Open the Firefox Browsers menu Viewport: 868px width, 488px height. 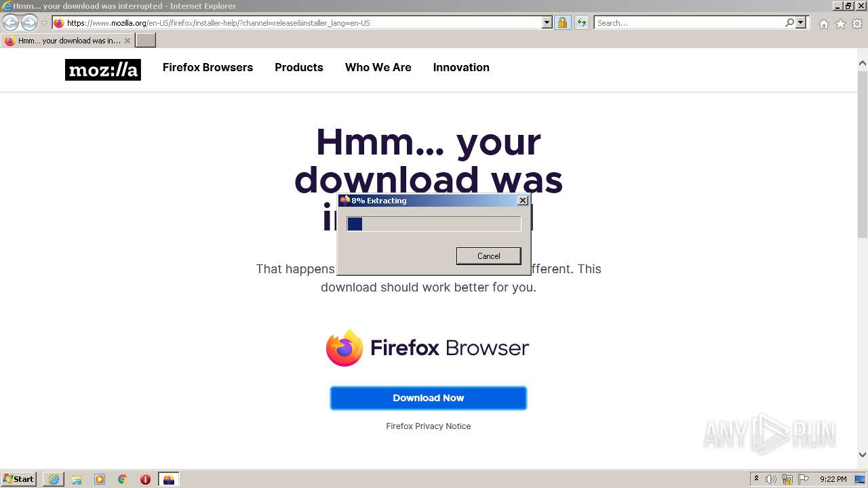pos(208,67)
